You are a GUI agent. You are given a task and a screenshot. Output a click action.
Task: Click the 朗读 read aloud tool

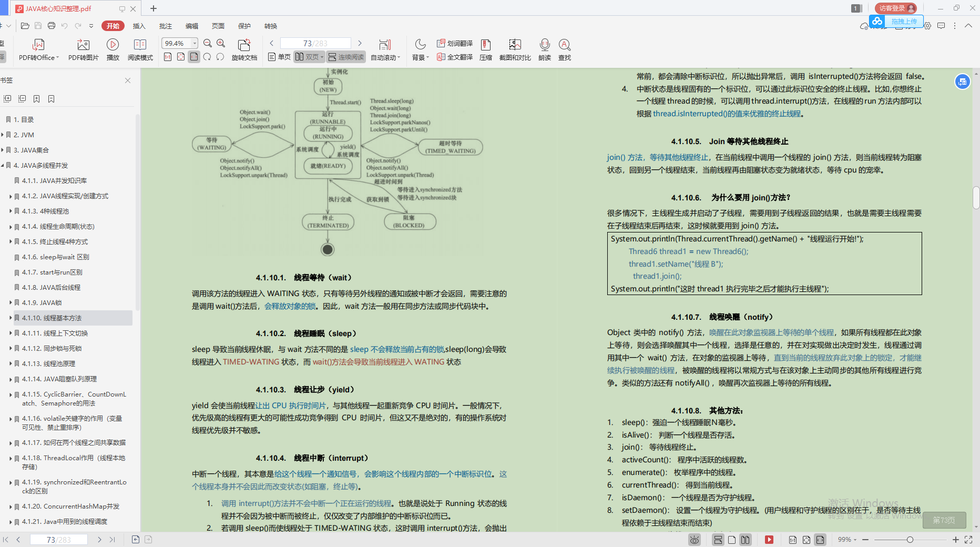tap(545, 50)
